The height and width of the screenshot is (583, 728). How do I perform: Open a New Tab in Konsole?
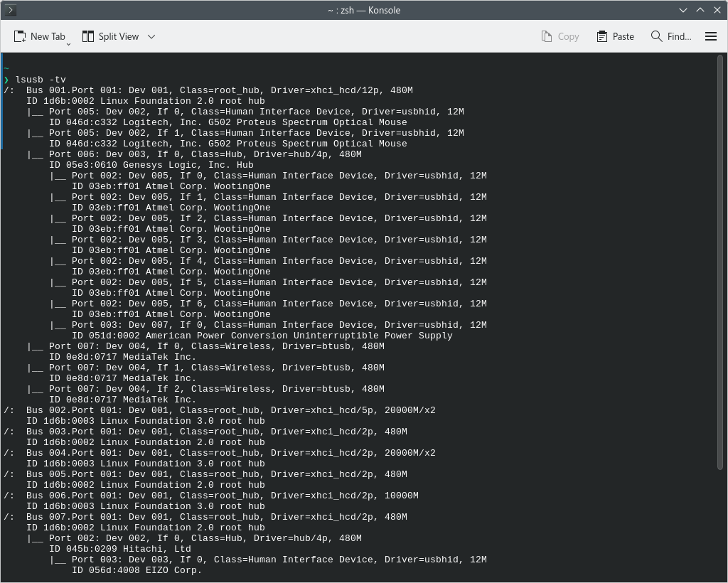[x=40, y=36]
